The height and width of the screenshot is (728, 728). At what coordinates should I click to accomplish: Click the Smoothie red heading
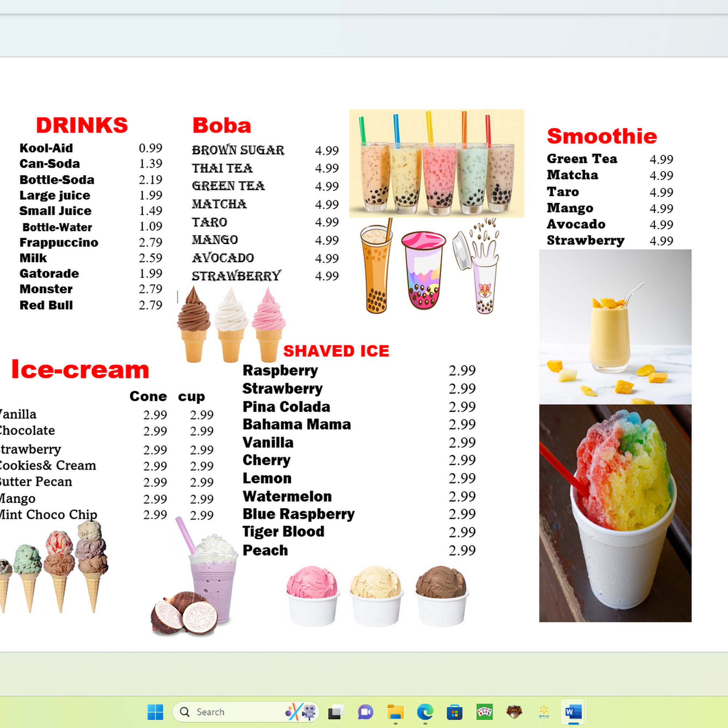(x=602, y=136)
